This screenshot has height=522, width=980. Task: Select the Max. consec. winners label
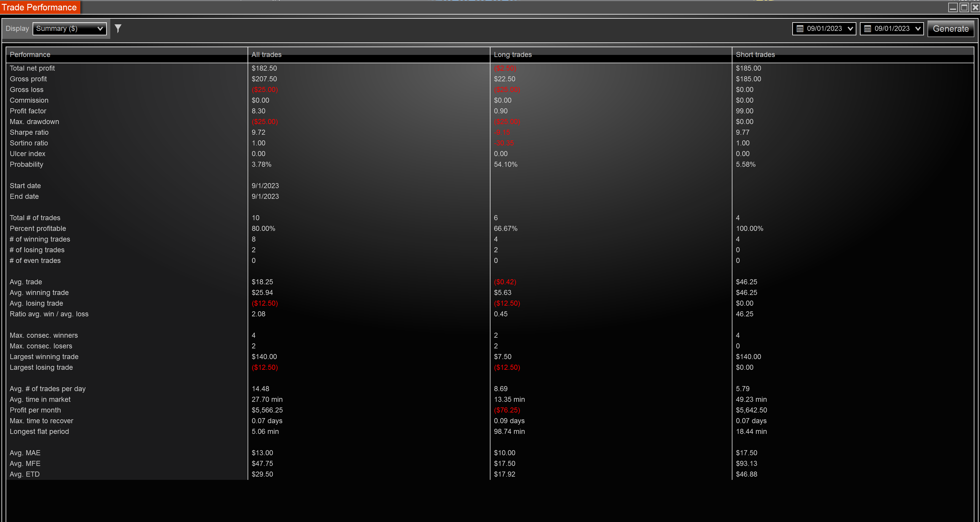(44, 335)
